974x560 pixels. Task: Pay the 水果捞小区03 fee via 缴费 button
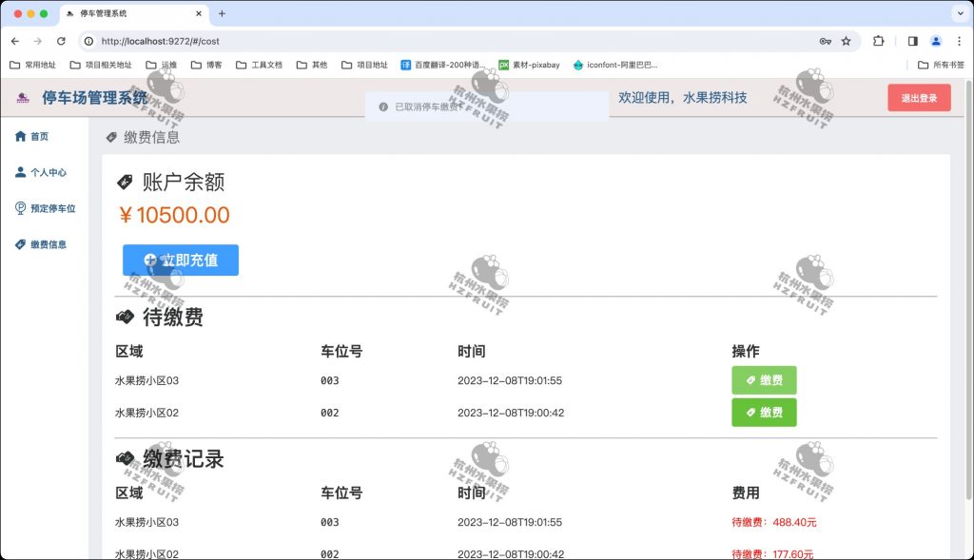pos(764,379)
